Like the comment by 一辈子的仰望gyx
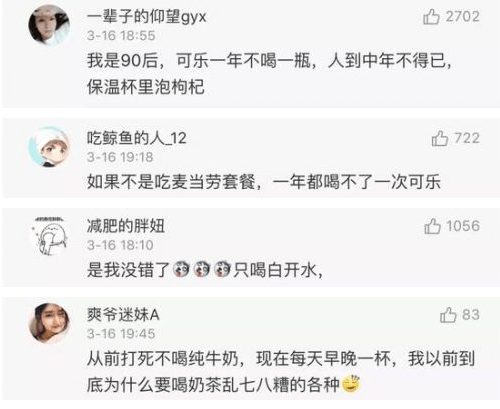 click(431, 17)
